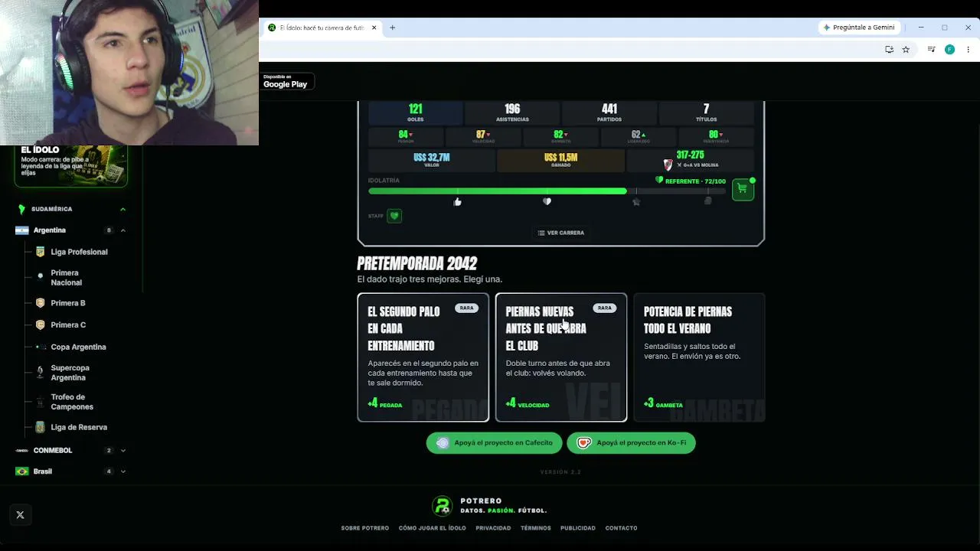Click the Sudamérica continent map icon
This screenshot has height=551, width=980.
(21, 209)
